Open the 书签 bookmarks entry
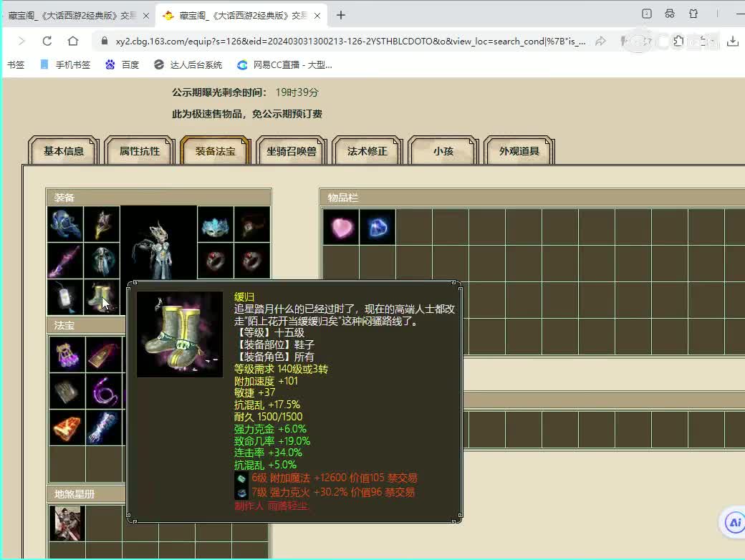Viewport: 745px width, 560px height. pyautogui.click(x=16, y=64)
